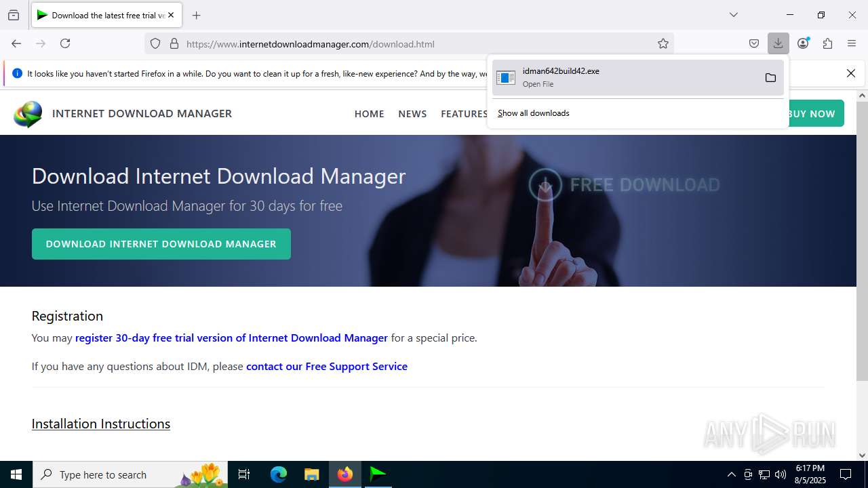Show idman642build42.exe in folder
The width and height of the screenshot is (868, 488).
[770, 77]
